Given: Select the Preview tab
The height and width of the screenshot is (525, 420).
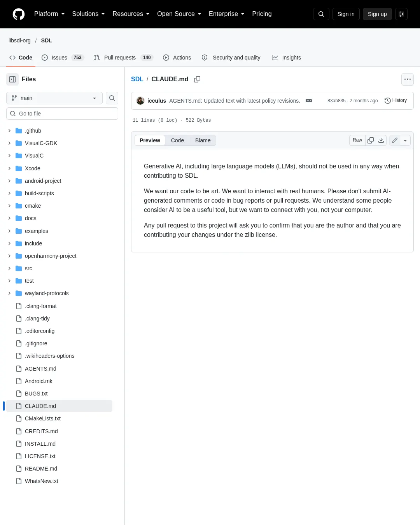Looking at the screenshot, I should [x=150, y=140].
